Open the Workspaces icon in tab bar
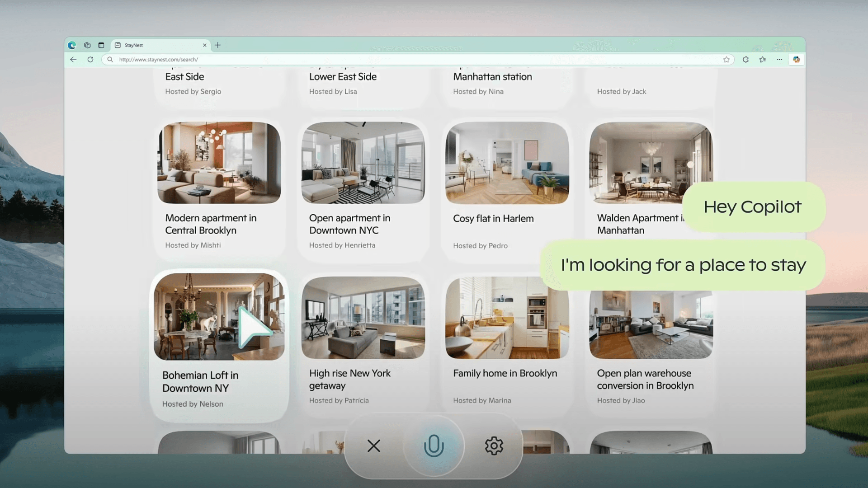Screen dimensions: 868x488 [87, 45]
